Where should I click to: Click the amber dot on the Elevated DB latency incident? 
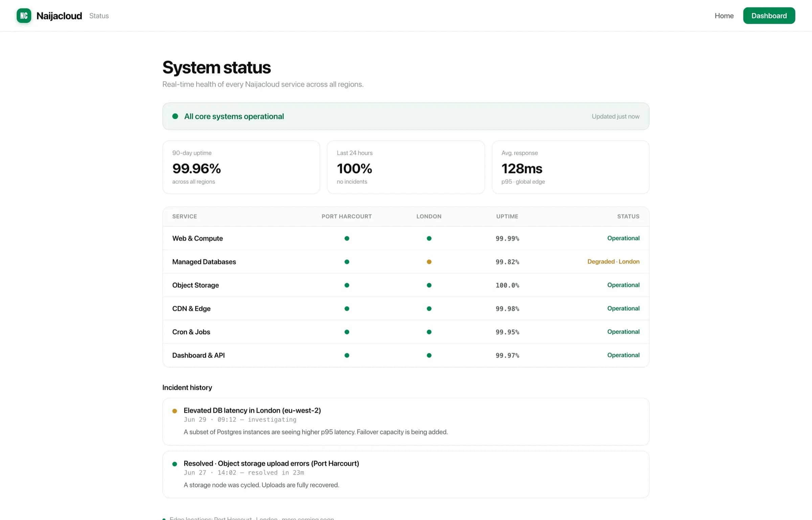point(175,411)
